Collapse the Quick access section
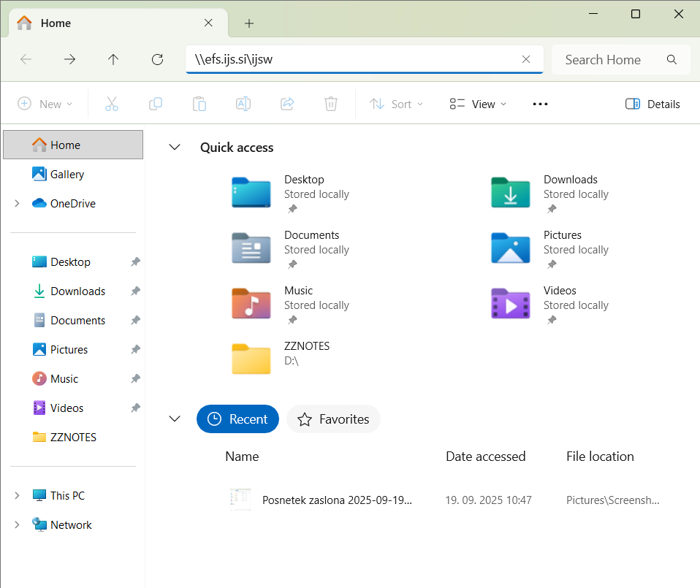 (175, 148)
